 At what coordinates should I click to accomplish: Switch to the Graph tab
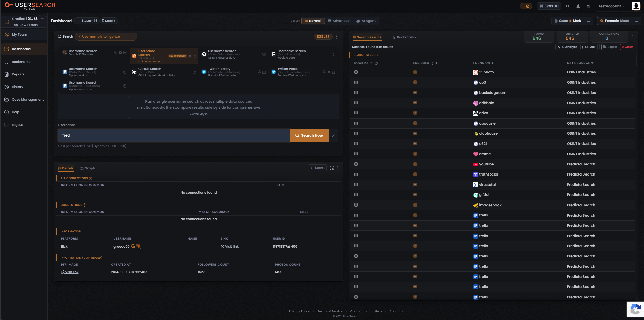point(88,168)
